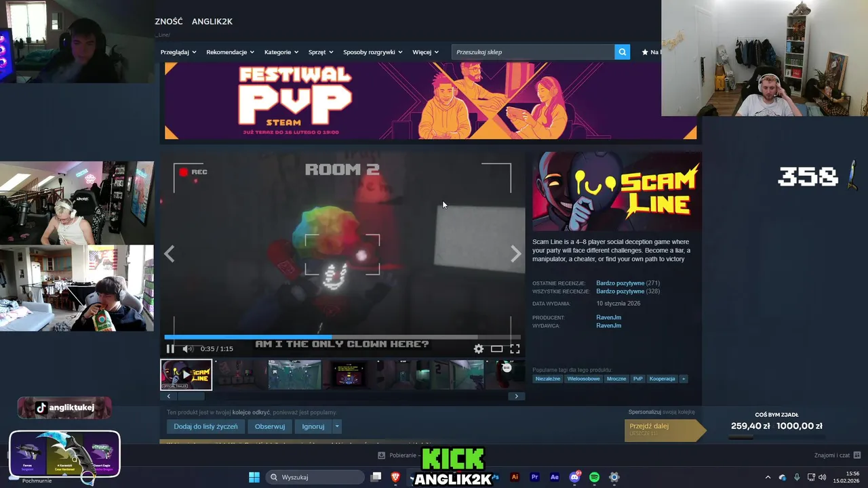
Task: Open the Scam Line capsule image
Action: point(617,192)
